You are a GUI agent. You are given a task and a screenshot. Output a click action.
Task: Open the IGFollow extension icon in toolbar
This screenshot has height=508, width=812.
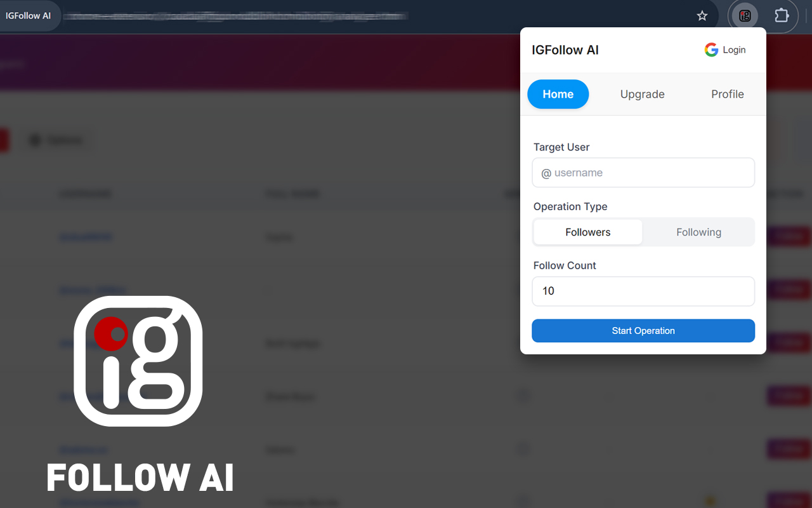[x=745, y=16]
